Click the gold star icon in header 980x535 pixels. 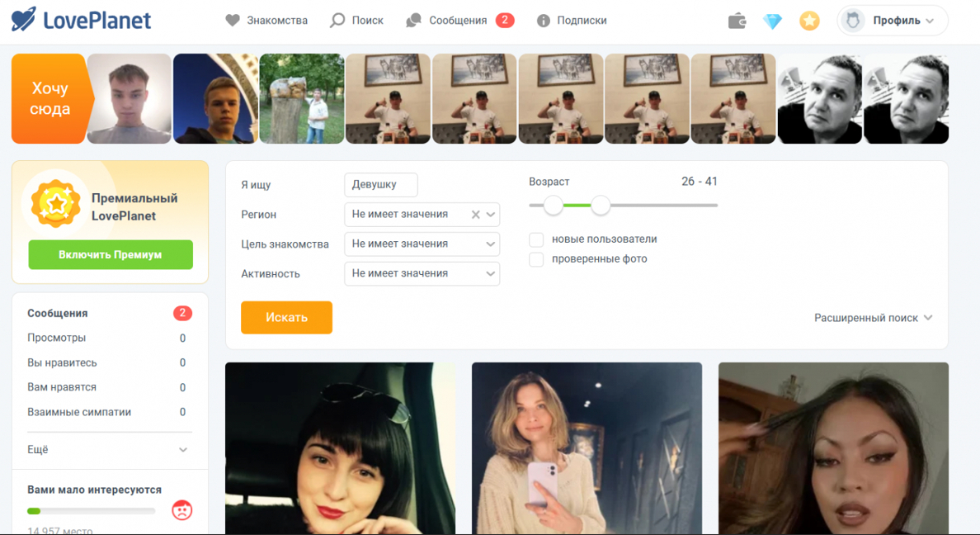pyautogui.click(x=809, y=21)
